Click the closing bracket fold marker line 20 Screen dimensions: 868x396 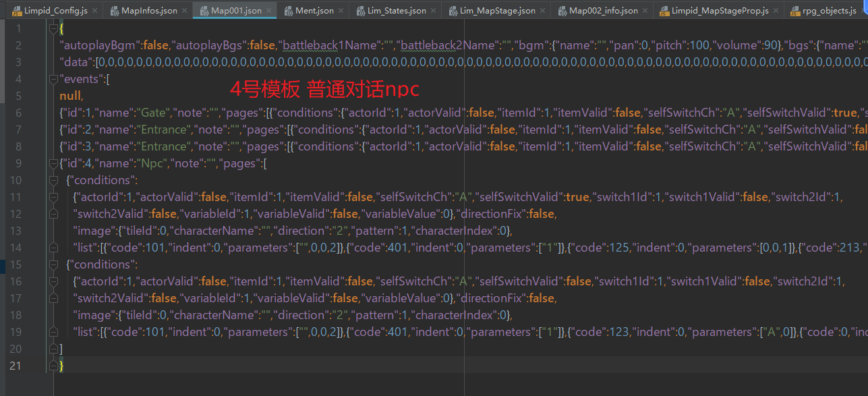(x=52, y=349)
